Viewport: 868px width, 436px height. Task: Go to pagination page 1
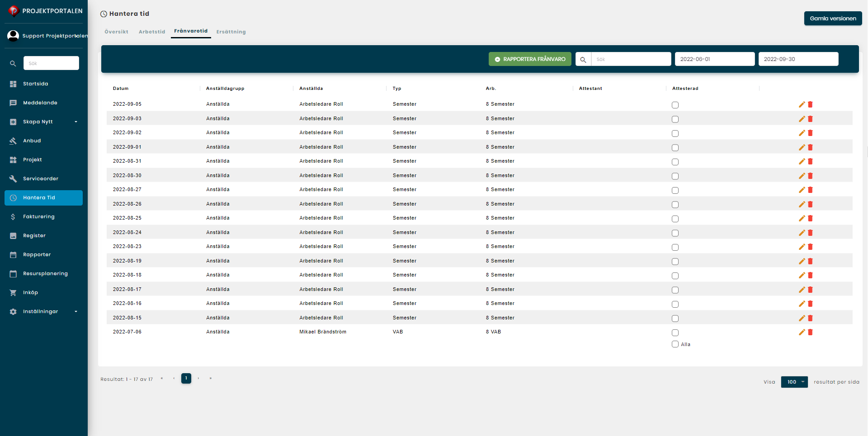pyautogui.click(x=186, y=378)
